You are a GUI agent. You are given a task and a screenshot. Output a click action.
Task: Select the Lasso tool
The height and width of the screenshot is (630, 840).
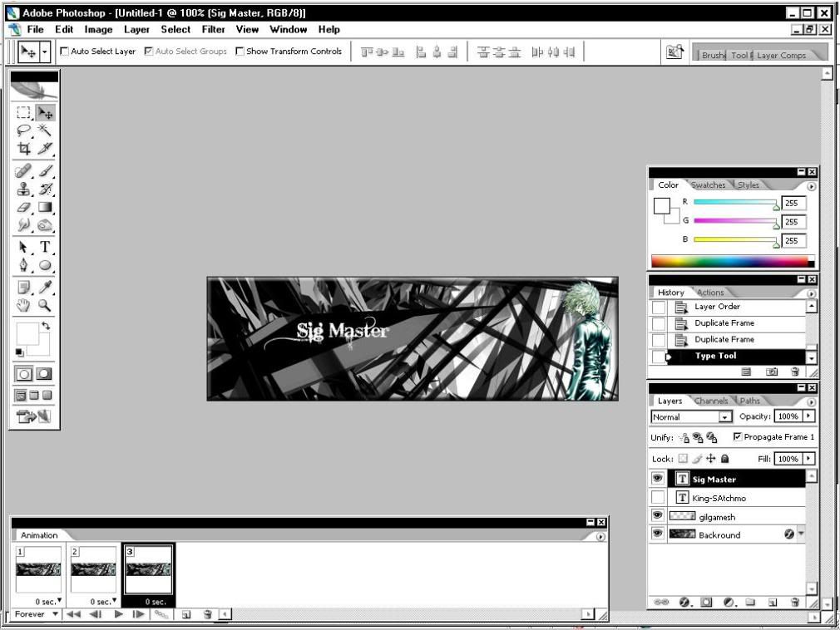(x=23, y=130)
